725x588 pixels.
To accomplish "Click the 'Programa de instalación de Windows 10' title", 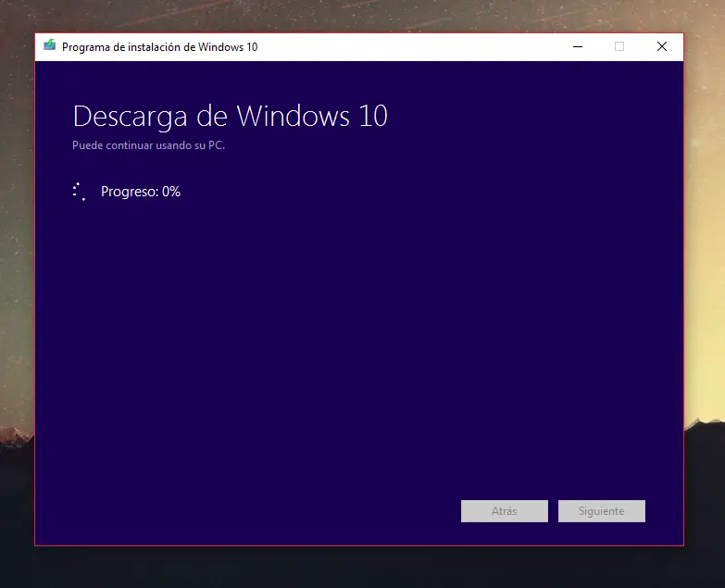I will [159, 47].
